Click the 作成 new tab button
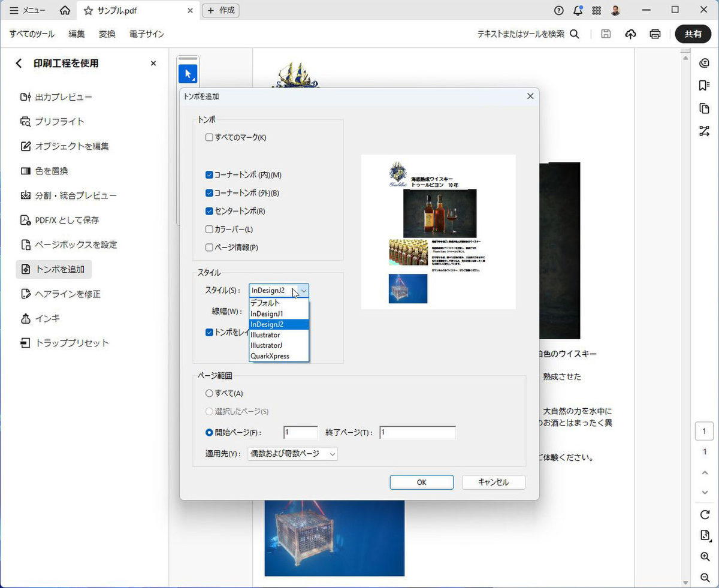 click(221, 10)
